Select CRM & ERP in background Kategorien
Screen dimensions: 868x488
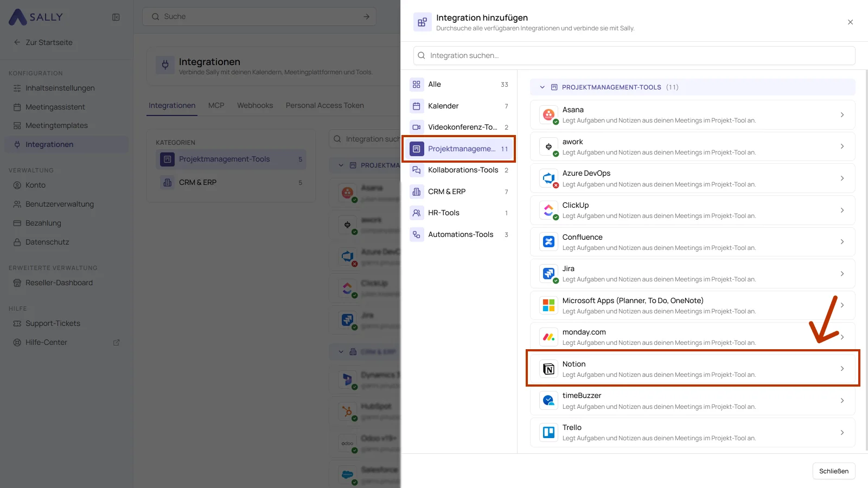pyautogui.click(x=231, y=182)
